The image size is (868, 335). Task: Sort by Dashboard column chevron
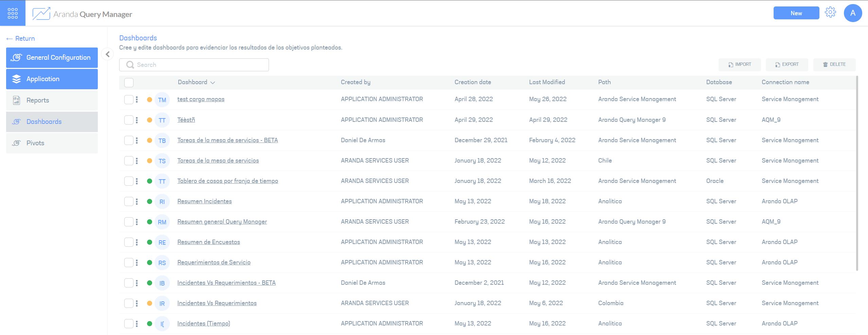tap(213, 82)
